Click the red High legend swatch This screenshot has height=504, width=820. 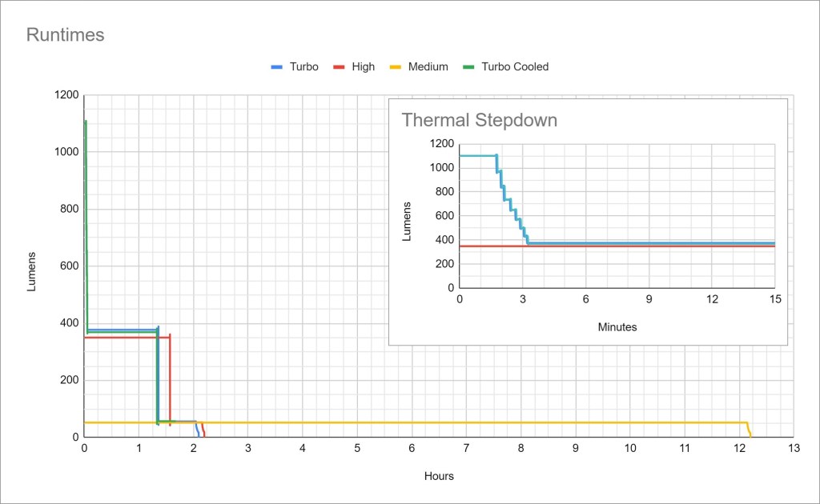[x=339, y=67]
